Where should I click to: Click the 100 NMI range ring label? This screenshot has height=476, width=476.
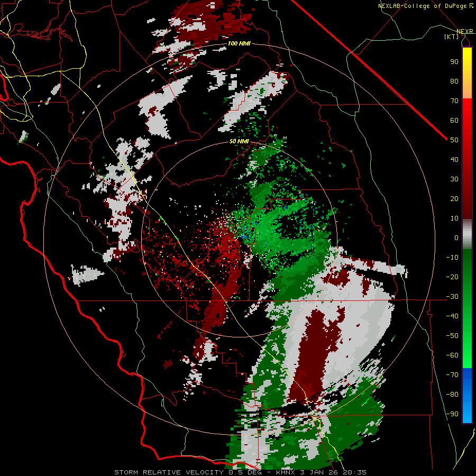point(239,44)
